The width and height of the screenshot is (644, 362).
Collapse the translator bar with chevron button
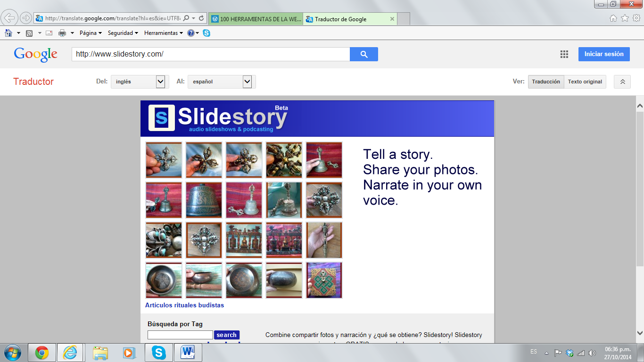tap(622, 82)
